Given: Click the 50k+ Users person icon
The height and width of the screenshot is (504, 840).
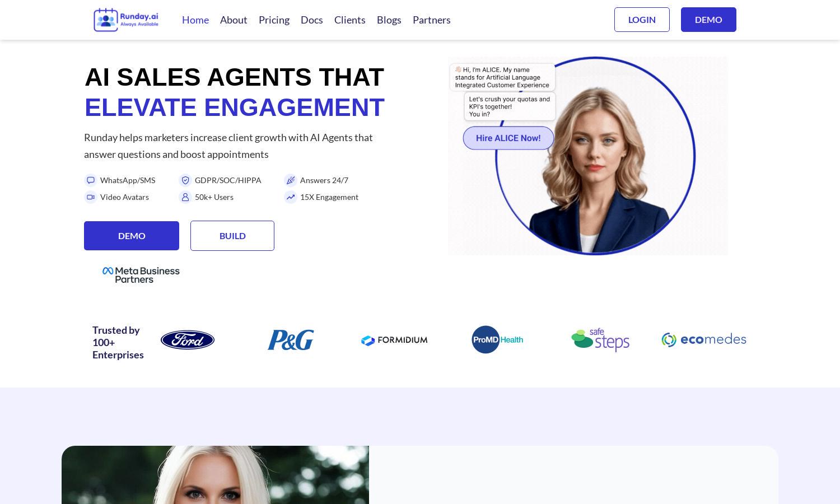Looking at the screenshot, I should click(185, 197).
